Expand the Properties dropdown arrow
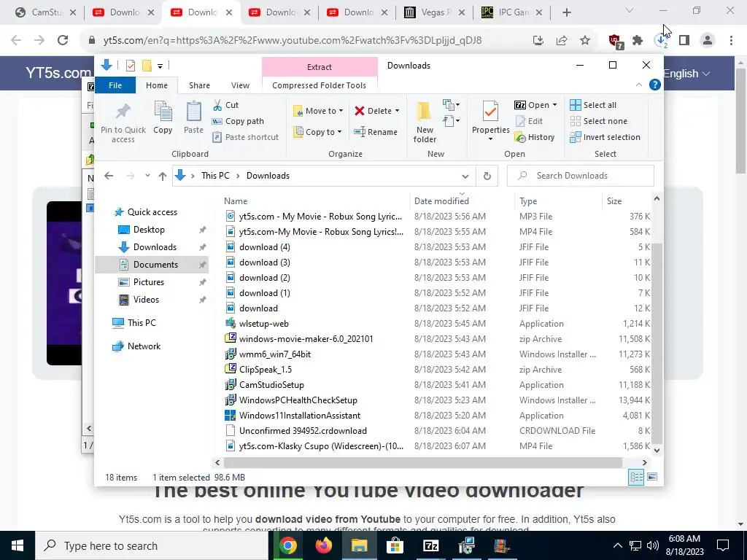Viewport: 747px width, 560px height. [490, 139]
